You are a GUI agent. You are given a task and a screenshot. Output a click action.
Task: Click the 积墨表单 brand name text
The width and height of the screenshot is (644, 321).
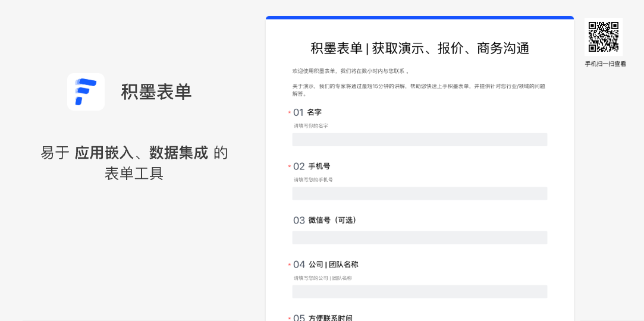point(156,92)
